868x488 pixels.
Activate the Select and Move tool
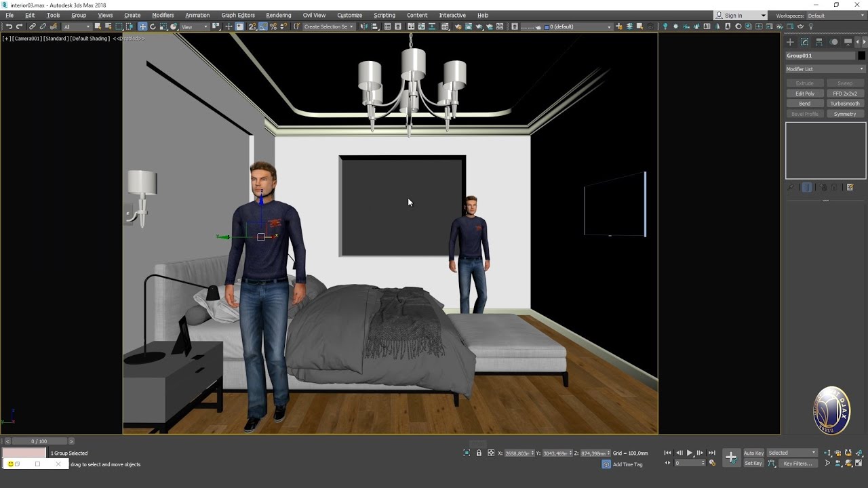(x=142, y=26)
